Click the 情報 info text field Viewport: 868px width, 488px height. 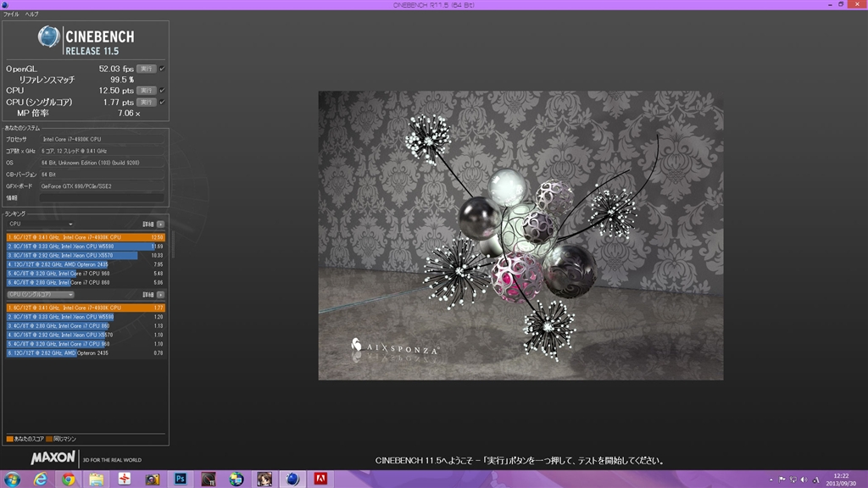tap(102, 197)
